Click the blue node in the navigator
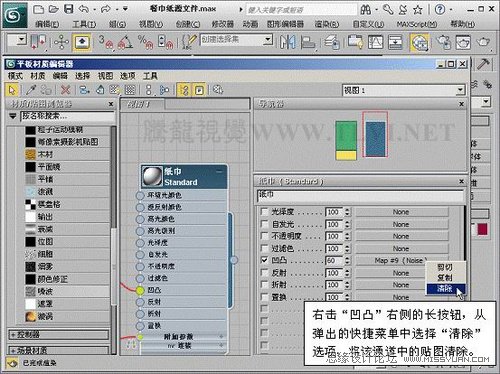Viewport: 500px width, 374px height. pyautogui.click(x=375, y=139)
